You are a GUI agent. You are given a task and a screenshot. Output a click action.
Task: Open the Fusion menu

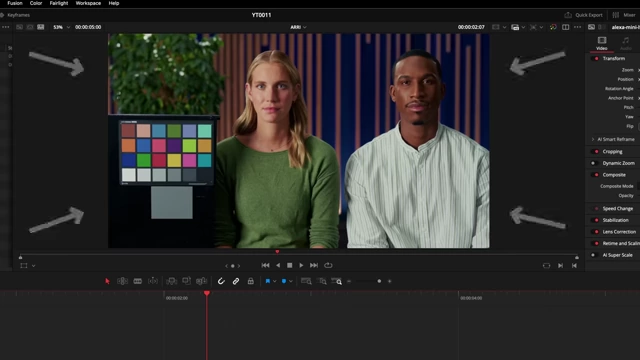tap(15, 3)
